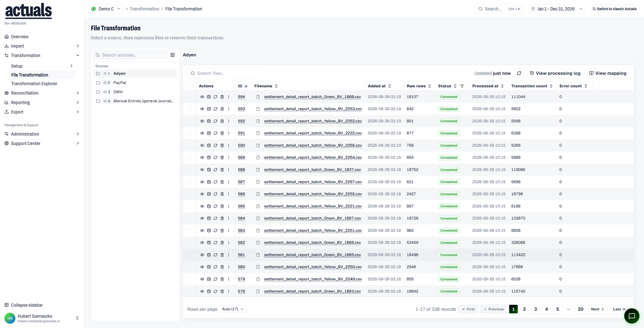Open the Demo C tenant dropdown
Viewport: 644px width, 328px height.
point(106,9)
